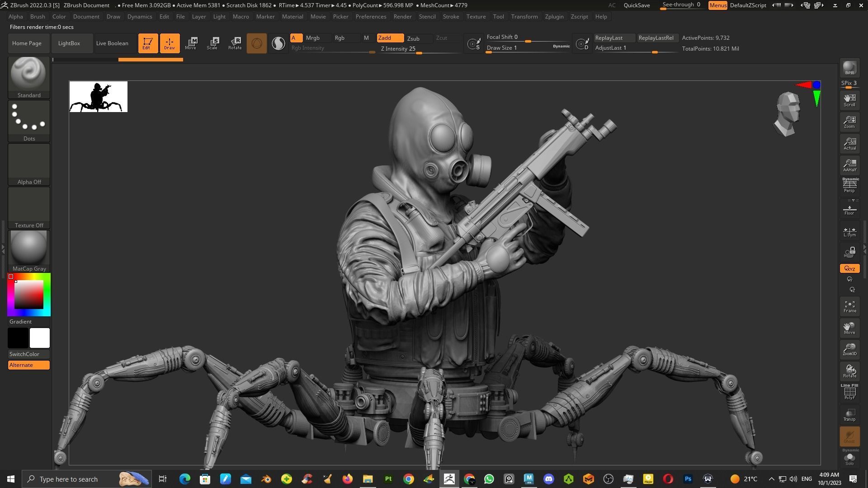
Task: Select the white main color swatch
Action: (x=40, y=338)
